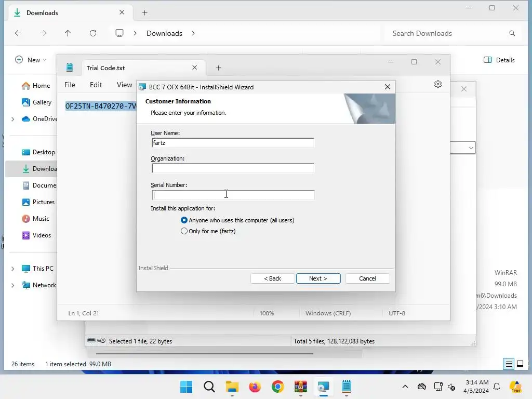The height and width of the screenshot is (399, 532).
Task: Open File Explorer from the taskbar
Action: [232, 387]
